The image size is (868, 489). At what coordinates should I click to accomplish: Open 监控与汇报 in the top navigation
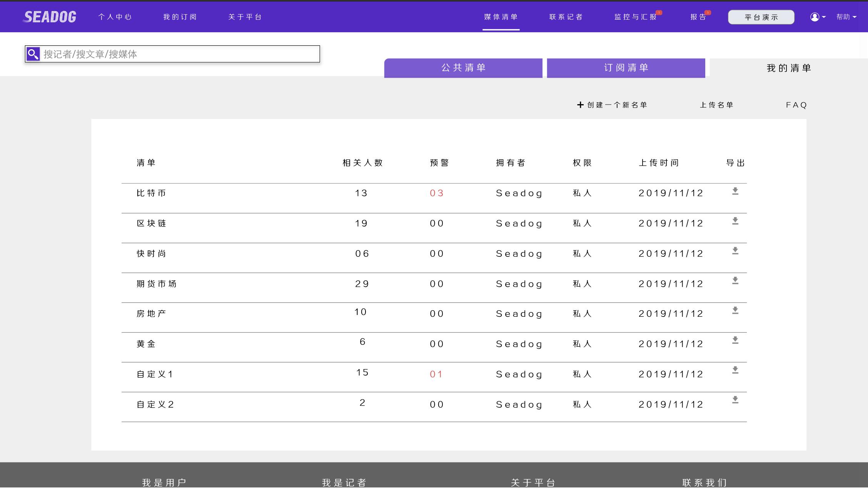coord(636,17)
